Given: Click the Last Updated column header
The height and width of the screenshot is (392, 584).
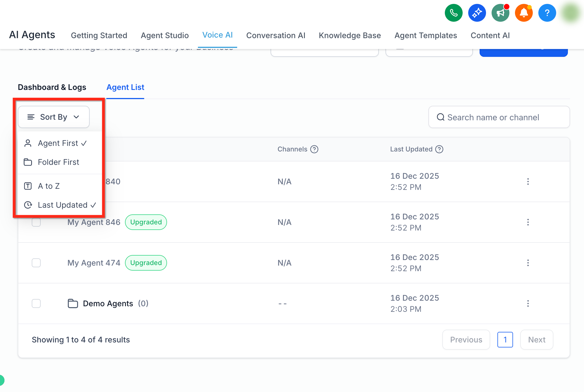Looking at the screenshot, I should pos(411,149).
